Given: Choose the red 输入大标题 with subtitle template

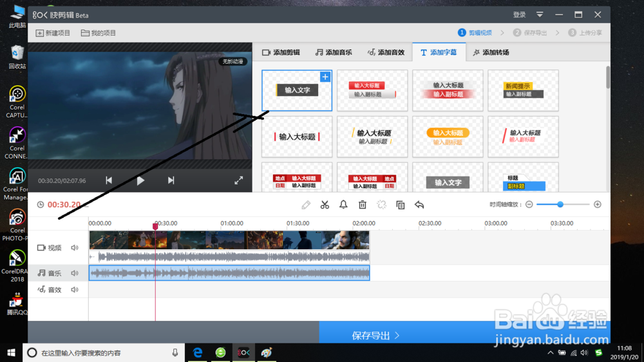Looking at the screenshot, I should pyautogui.click(x=372, y=90).
